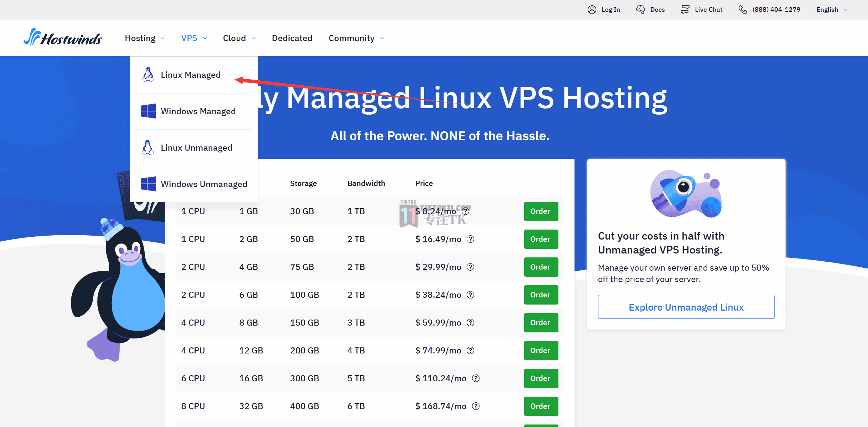Screen dimensions: 868x427
Task: Click the help icon next to $16.49/mo
Action: pyautogui.click(x=471, y=239)
